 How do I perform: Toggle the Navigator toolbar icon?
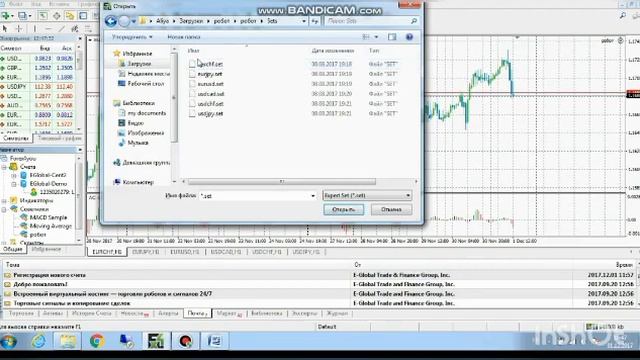[70, 16]
